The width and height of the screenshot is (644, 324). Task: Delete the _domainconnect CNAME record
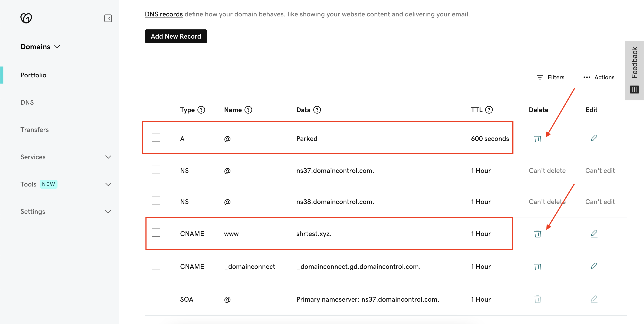(x=538, y=266)
